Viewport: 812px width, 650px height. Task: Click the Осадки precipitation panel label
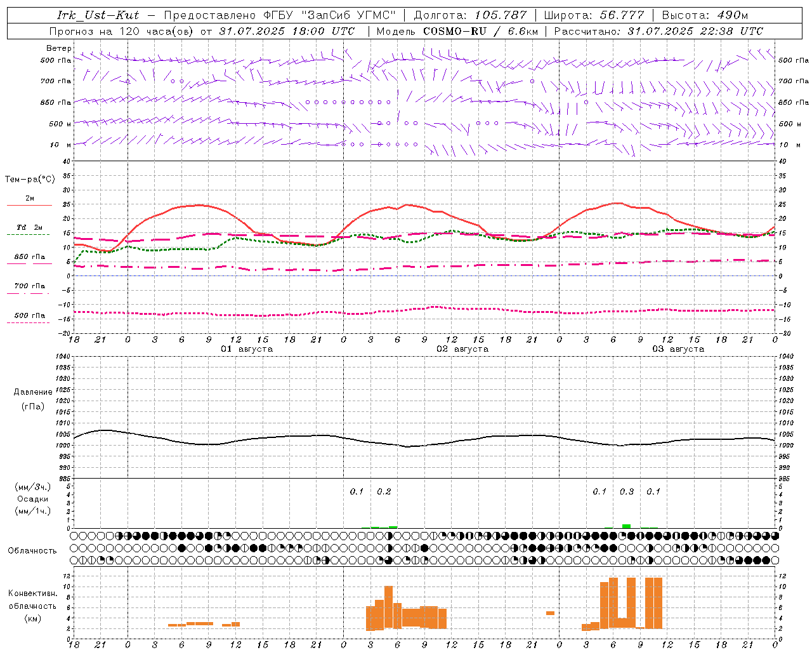(32, 499)
